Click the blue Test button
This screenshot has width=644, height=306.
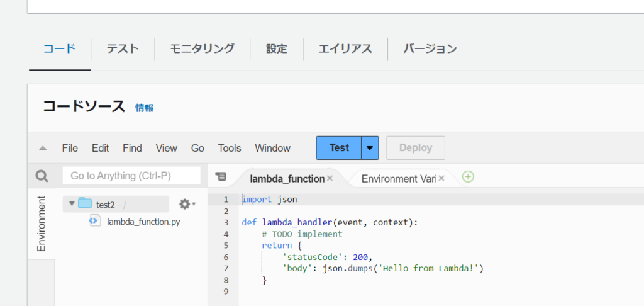pyautogui.click(x=339, y=148)
